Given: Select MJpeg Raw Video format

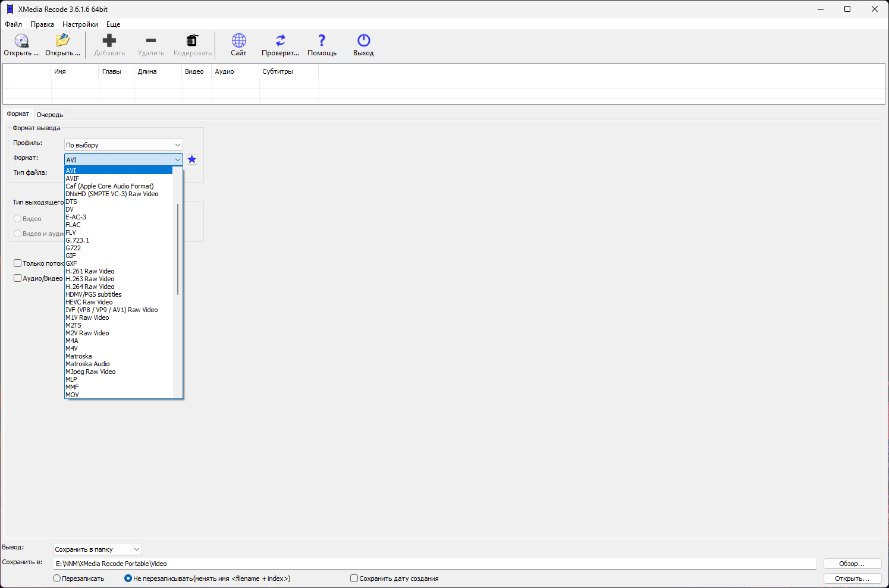Looking at the screenshot, I should pos(118,372).
